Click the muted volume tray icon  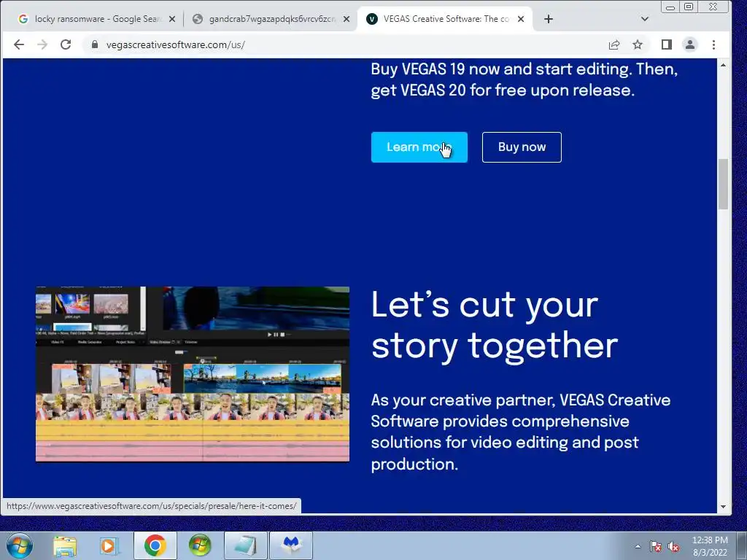point(673,546)
